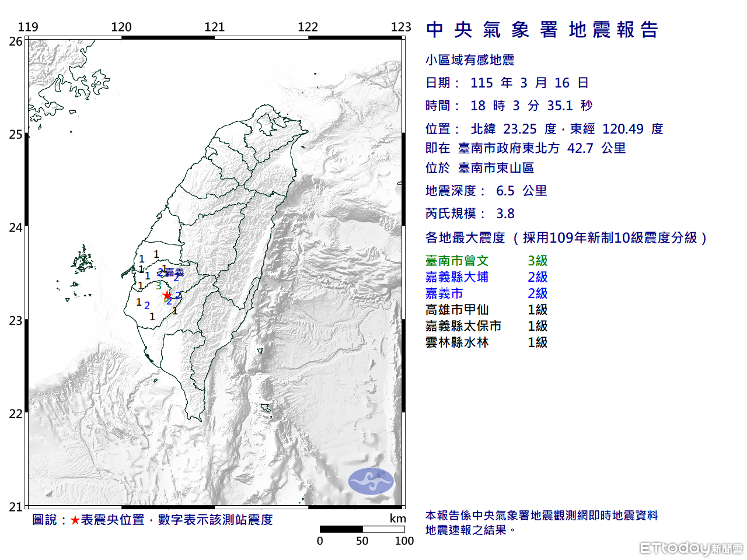Viewport: 747px width, 560px height.
Task: Click the red epicenter star on the map
Action: (167, 295)
